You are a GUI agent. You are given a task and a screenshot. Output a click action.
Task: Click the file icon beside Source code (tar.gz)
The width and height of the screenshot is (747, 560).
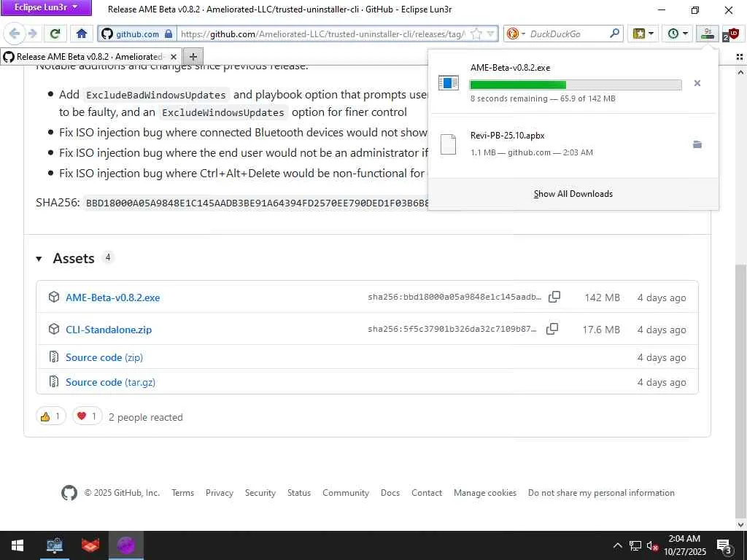pyautogui.click(x=54, y=381)
